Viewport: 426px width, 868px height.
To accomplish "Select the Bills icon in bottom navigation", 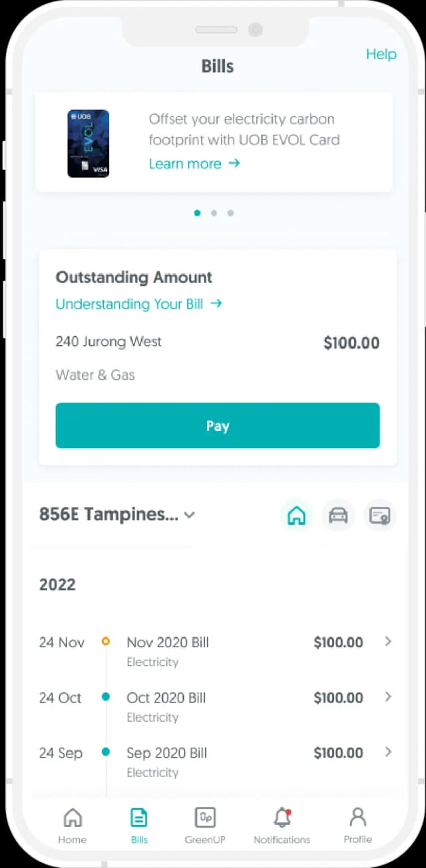I will tap(138, 825).
